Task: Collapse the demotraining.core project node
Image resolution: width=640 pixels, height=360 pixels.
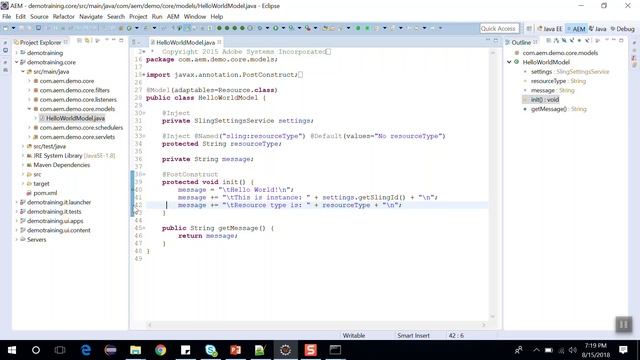Action: click(17, 62)
